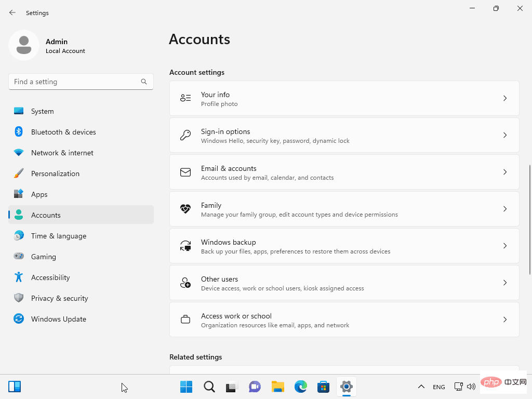532x399 pixels.
Task: Click the network icon in the system tray
Action: click(458, 387)
